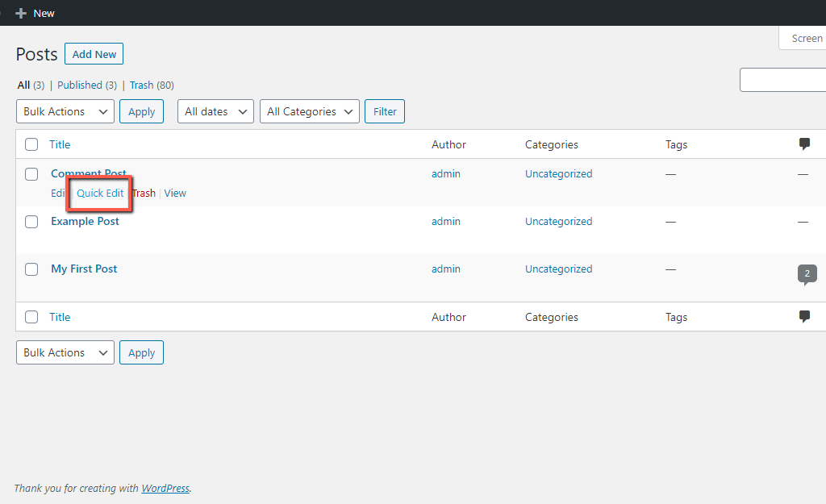The width and height of the screenshot is (826, 504).
Task: Click the bottom Apply button
Action: [142, 353]
